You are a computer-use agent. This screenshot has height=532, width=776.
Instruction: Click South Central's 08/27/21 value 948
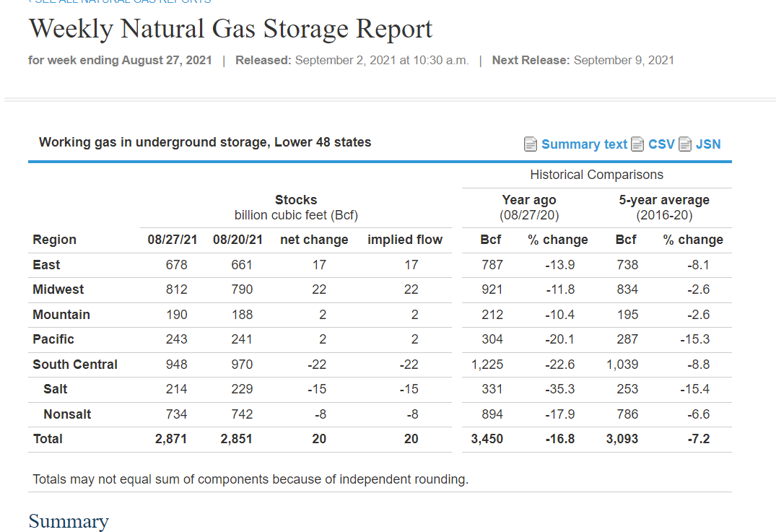(x=177, y=365)
